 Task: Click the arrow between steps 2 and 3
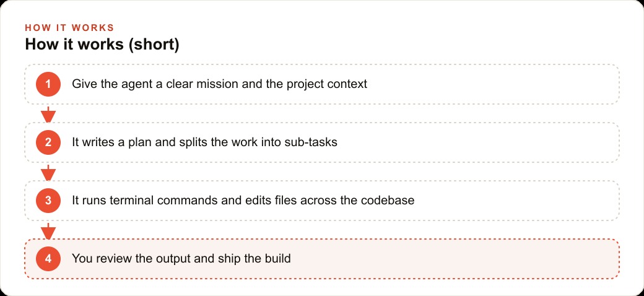click(x=48, y=172)
